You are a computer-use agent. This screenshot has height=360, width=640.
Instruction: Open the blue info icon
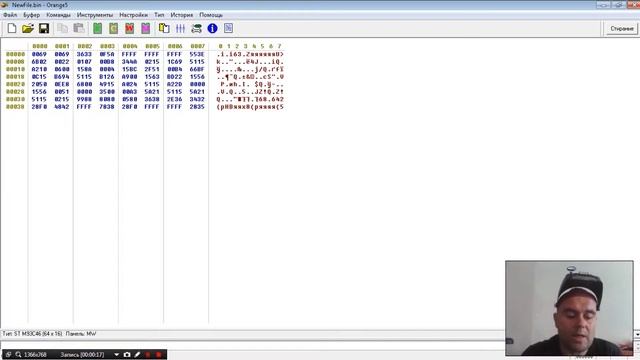212,28
